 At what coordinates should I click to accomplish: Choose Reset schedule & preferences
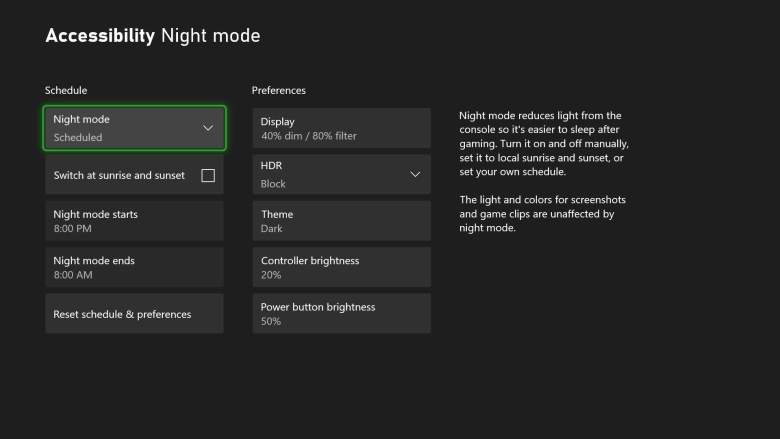click(134, 314)
